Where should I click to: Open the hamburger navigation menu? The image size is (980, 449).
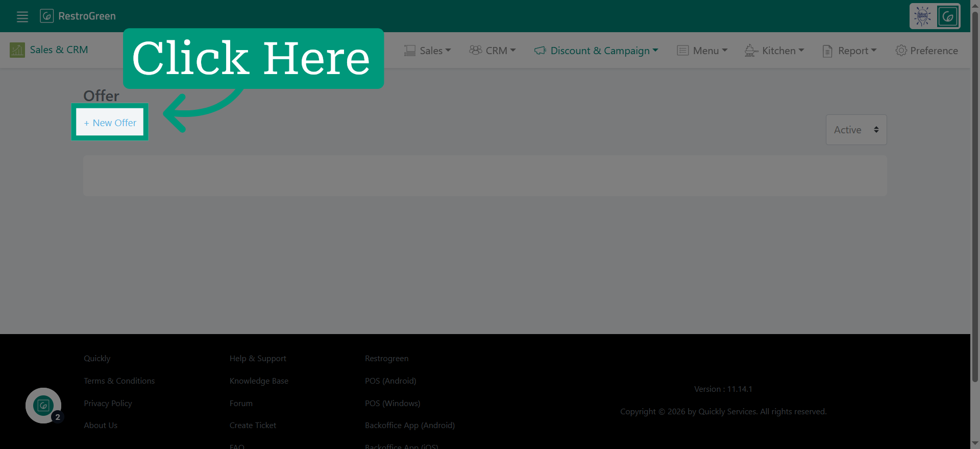point(22,16)
